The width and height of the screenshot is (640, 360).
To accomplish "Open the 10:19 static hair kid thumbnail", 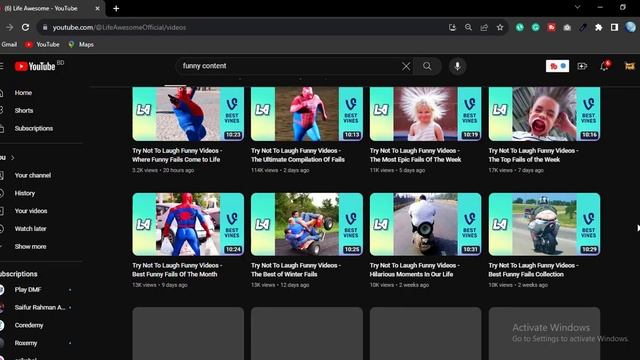I will [425, 114].
